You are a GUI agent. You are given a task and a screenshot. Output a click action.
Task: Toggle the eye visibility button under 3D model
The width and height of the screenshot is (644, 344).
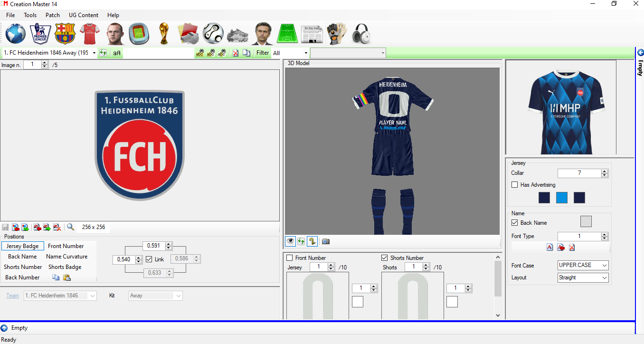click(x=290, y=241)
